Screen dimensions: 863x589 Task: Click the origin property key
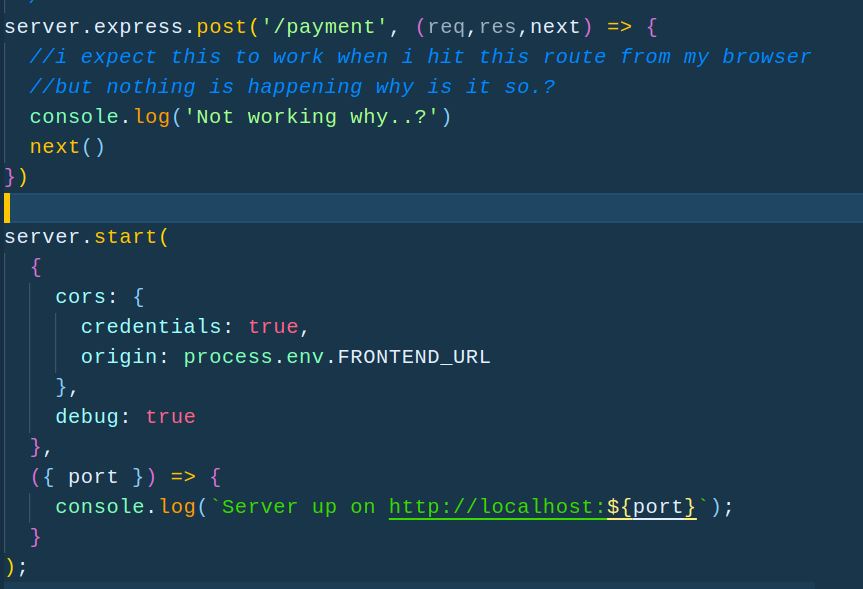(119, 357)
